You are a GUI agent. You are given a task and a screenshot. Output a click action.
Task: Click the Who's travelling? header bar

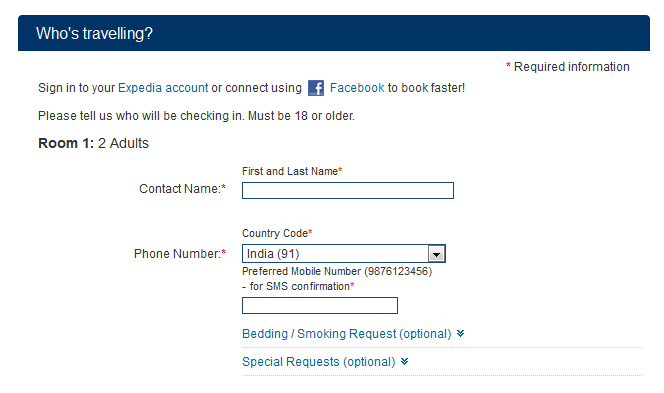point(334,33)
